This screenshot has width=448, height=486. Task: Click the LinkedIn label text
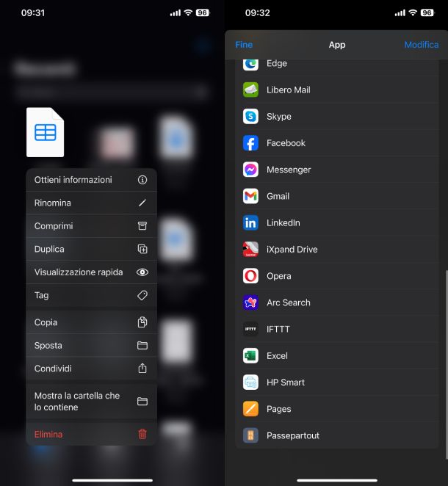tap(283, 223)
